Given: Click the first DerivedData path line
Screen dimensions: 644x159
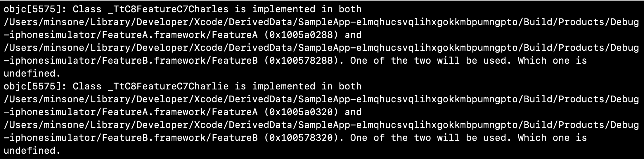Looking at the screenshot, I should [x=321, y=23].
